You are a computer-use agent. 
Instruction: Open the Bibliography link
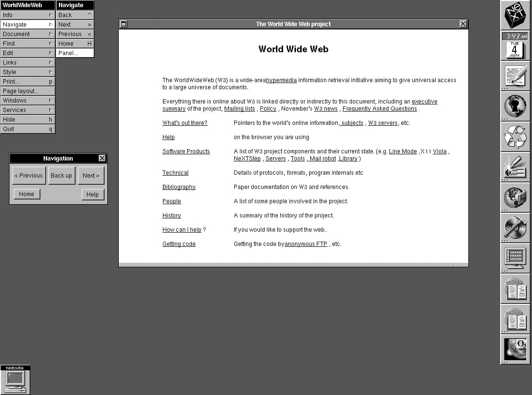coord(179,187)
